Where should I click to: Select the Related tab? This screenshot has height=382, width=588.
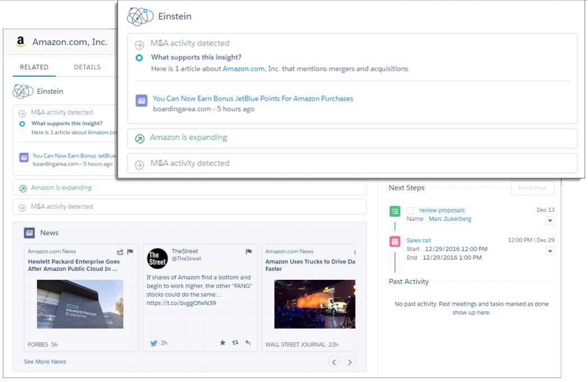pos(34,67)
